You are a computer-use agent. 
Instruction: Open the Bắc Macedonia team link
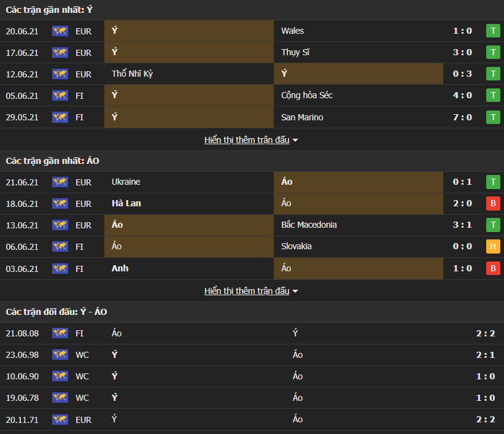pos(309,225)
